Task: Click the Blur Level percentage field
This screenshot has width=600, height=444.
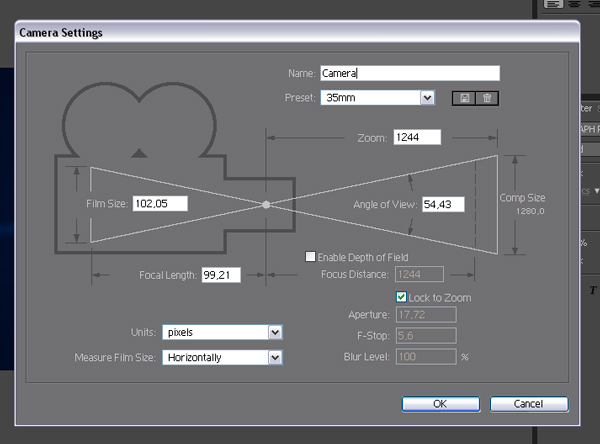Action: [427, 357]
